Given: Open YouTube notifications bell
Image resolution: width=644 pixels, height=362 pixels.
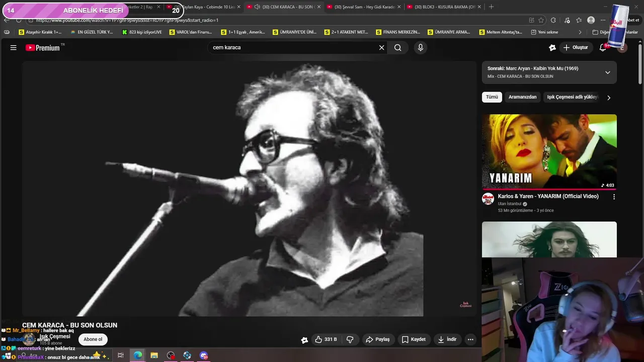Looking at the screenshot, I should pyautogui.click(x=603, y=48).
